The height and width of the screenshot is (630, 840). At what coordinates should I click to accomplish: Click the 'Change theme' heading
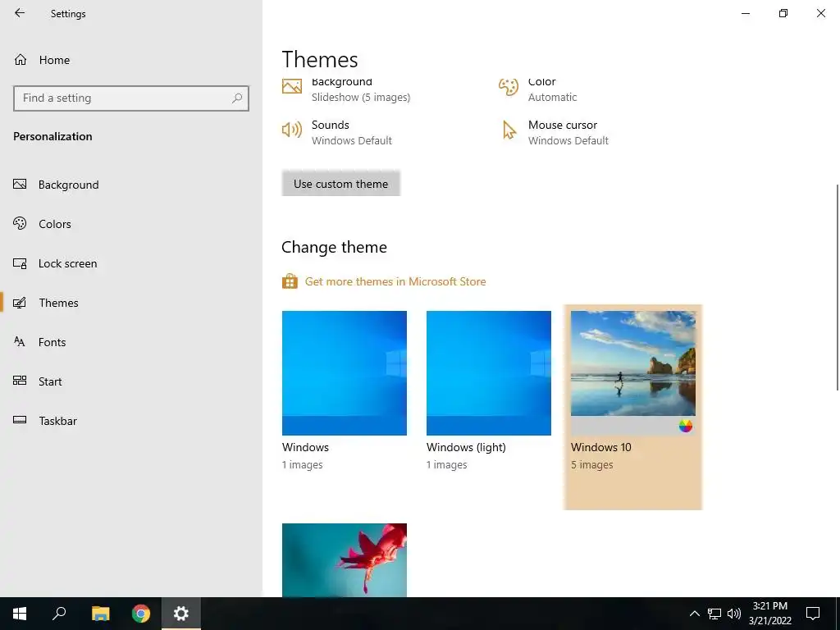point(334,247)
